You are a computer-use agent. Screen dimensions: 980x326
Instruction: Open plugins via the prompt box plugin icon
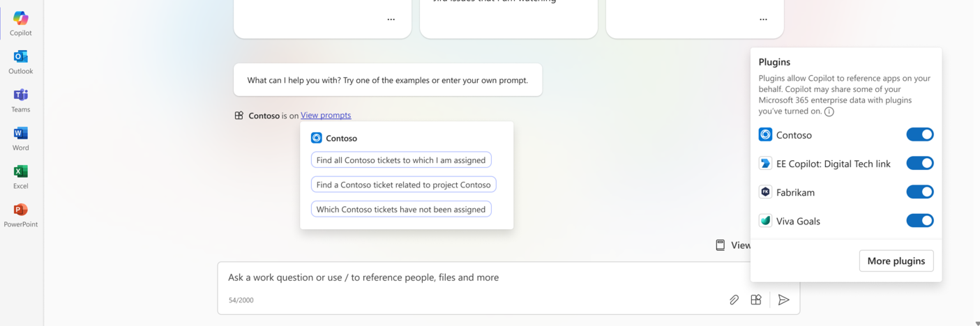point(756,300)
